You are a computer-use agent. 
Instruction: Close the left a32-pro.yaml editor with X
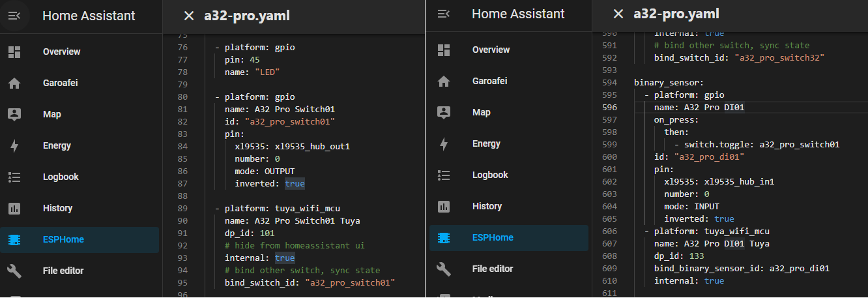188,16
